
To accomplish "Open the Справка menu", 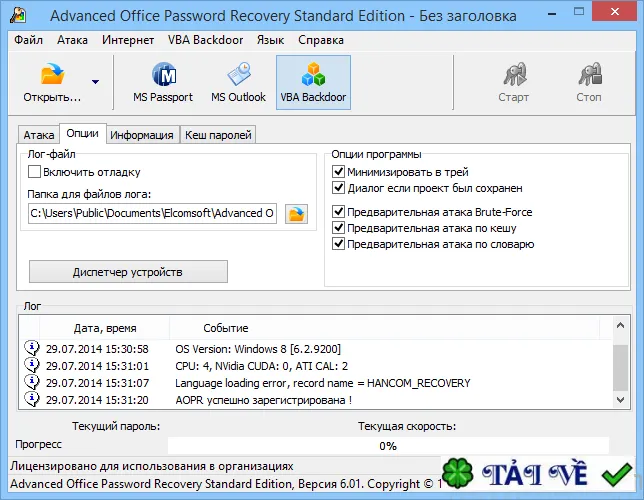I will coord(321,40).
